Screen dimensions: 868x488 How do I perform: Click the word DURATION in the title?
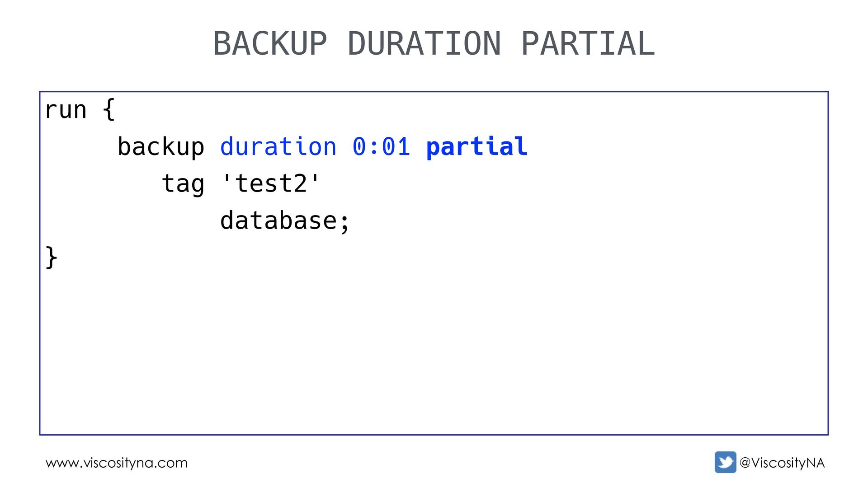coord(424,44)
